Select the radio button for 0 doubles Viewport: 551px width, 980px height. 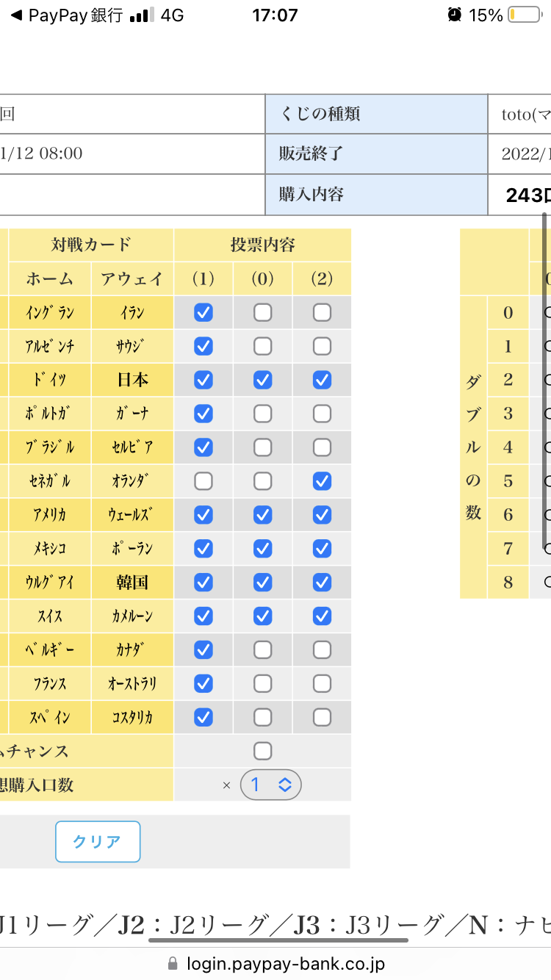[x=547, y=313]
